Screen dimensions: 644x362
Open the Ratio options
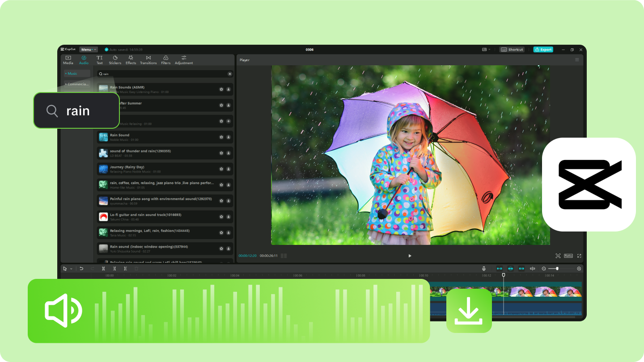(x=568, y=256)
